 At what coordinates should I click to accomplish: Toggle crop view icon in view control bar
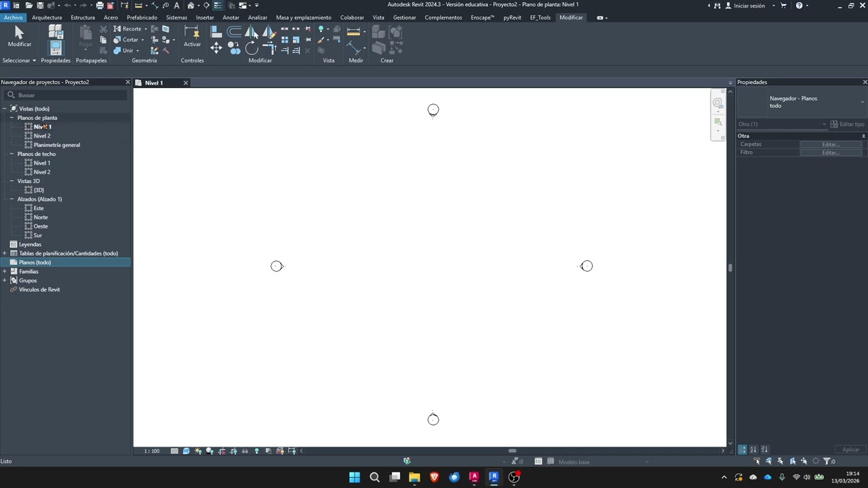point(222,451)
